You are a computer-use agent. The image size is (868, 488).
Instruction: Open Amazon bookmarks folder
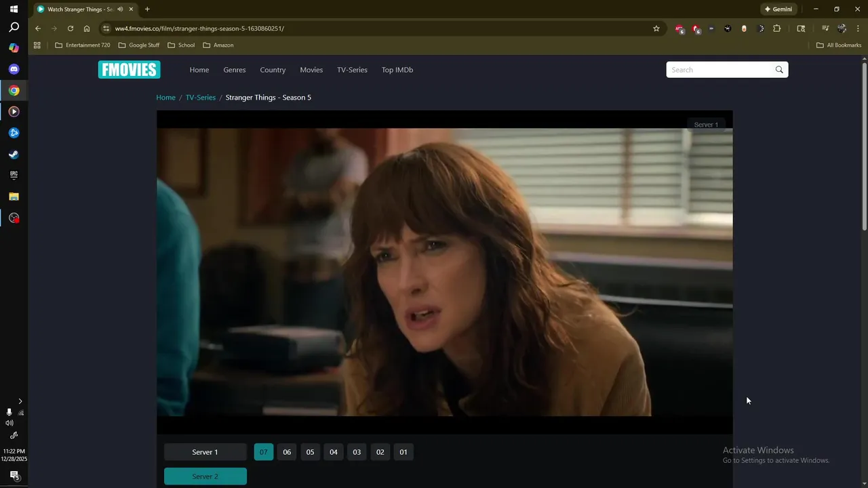tap(218, 45)
